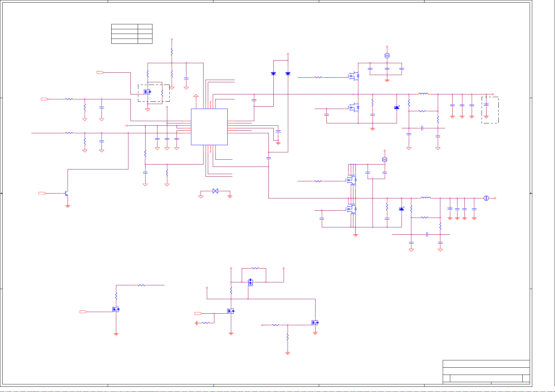
Task: Select the large blue IC rectangle
Action: coord(209,127)
